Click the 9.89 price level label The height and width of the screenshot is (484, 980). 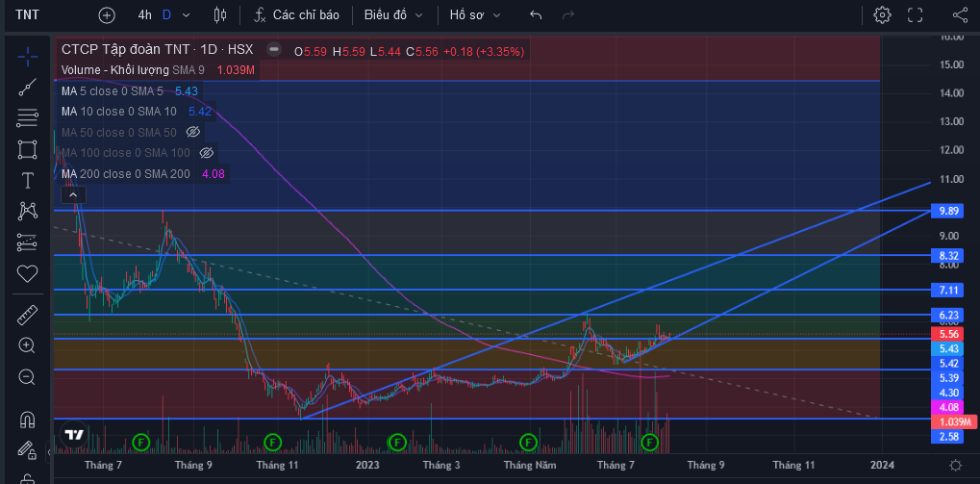pyautogui.click(x=947, y=211)
